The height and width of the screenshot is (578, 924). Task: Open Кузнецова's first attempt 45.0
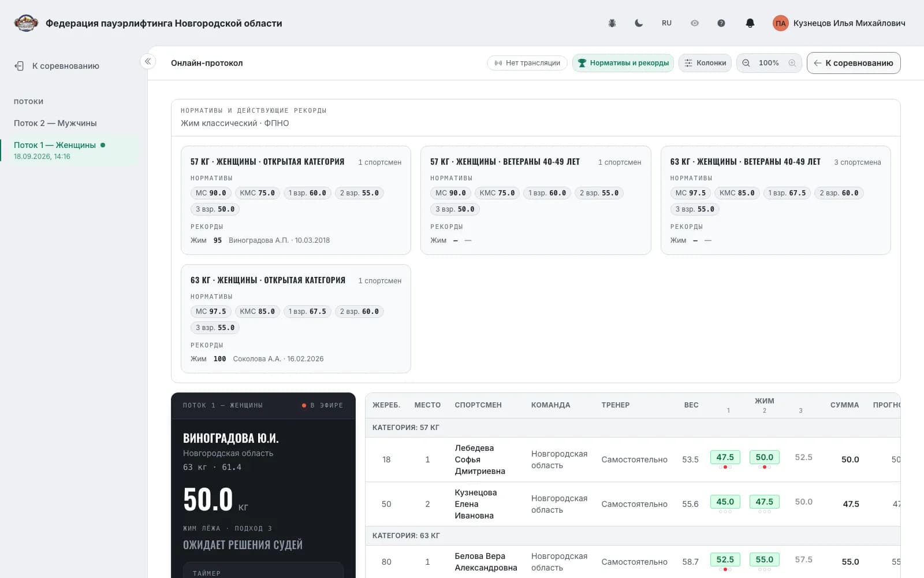[x=725, y=502]
